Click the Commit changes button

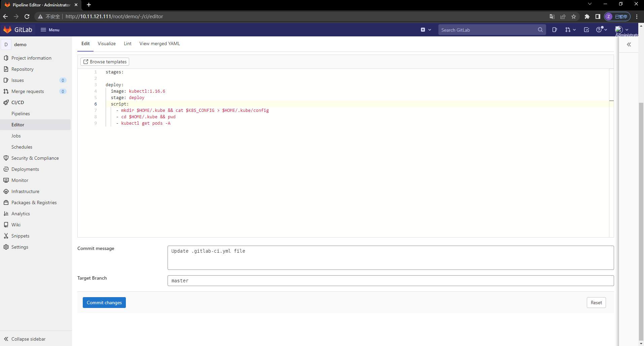104,303
